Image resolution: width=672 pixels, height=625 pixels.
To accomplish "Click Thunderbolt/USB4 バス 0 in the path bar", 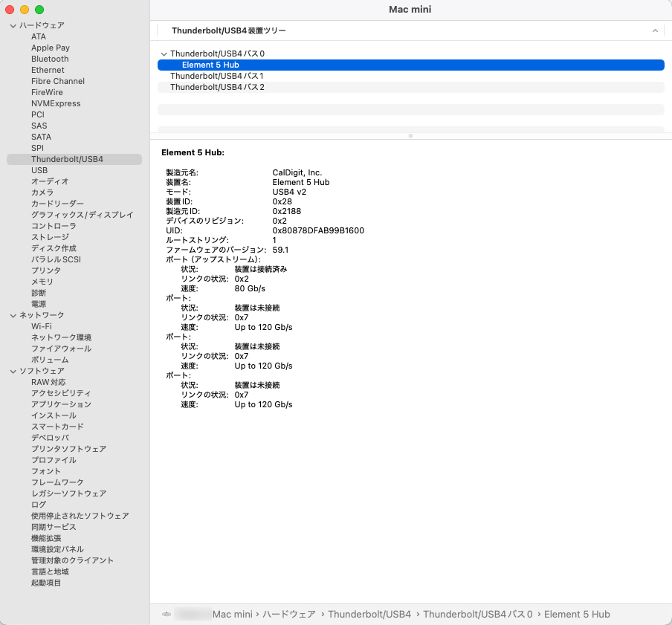I will tap(478, 615).
